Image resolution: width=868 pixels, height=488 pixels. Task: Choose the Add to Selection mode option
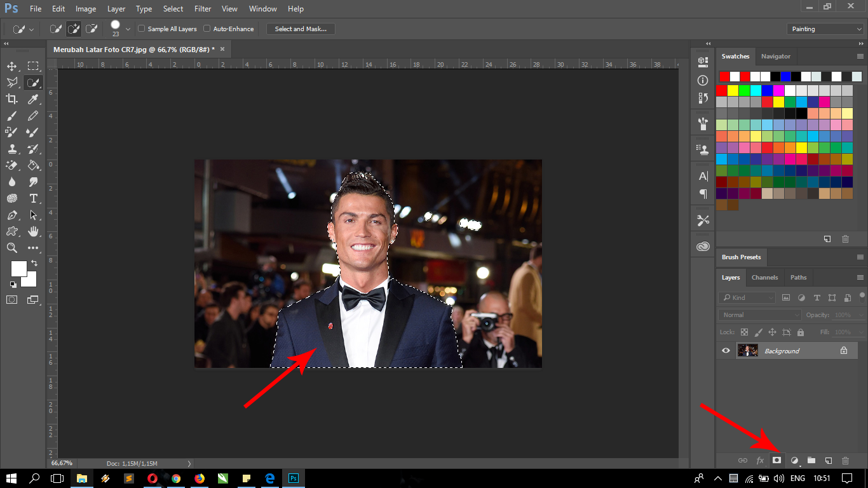(74, 29)
